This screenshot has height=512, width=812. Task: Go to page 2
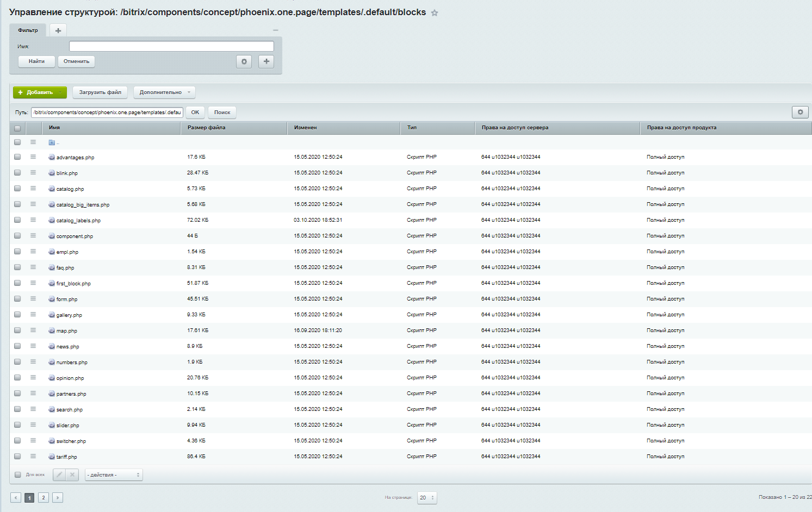(44, 497)
